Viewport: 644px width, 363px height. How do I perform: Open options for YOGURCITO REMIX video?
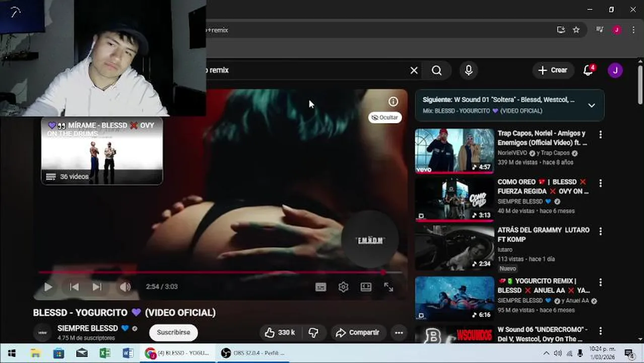point(600,282)
